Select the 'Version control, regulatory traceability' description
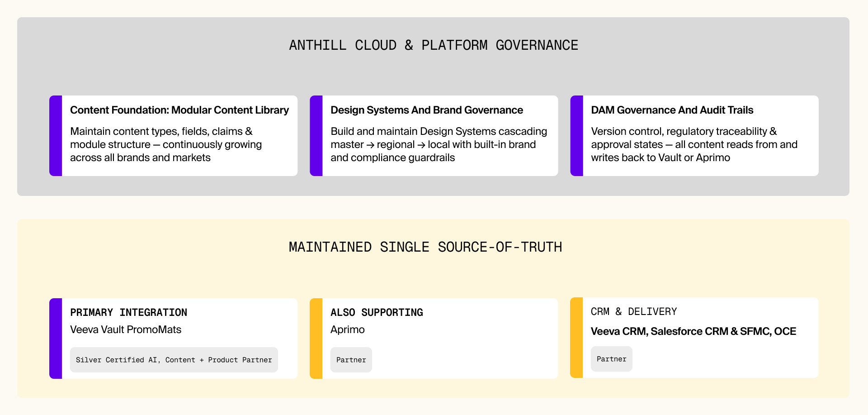 pyautogui.click(x=694, y=144)
